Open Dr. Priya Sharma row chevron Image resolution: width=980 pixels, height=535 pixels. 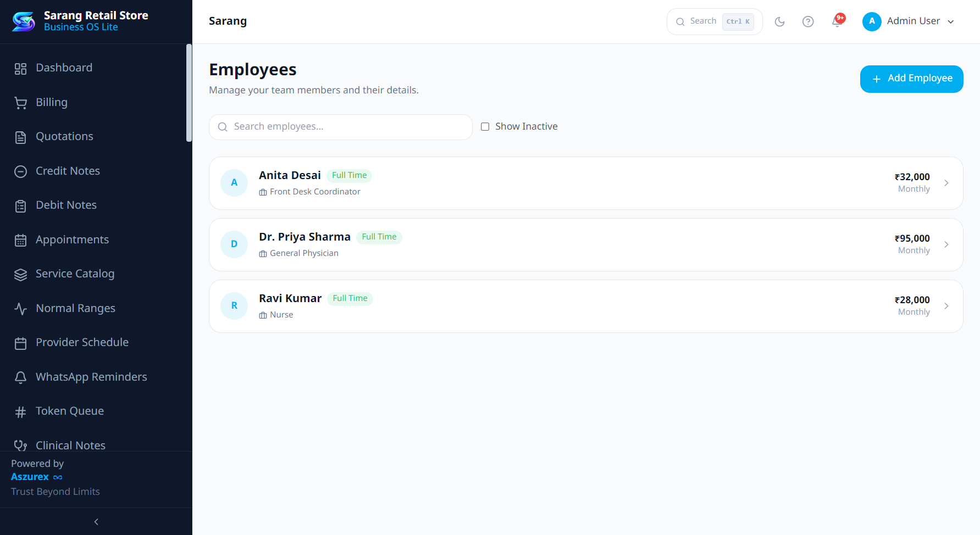[x=946, y=244]
